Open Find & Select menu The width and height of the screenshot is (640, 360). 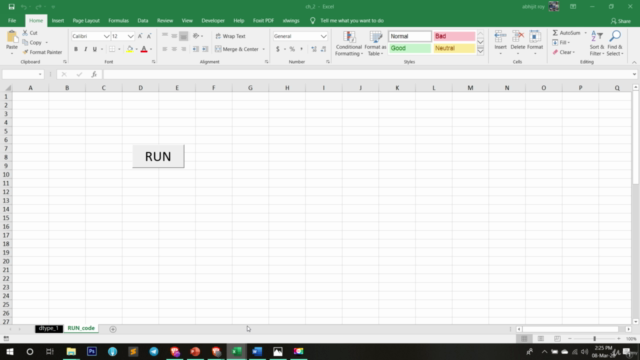point(615,43)
